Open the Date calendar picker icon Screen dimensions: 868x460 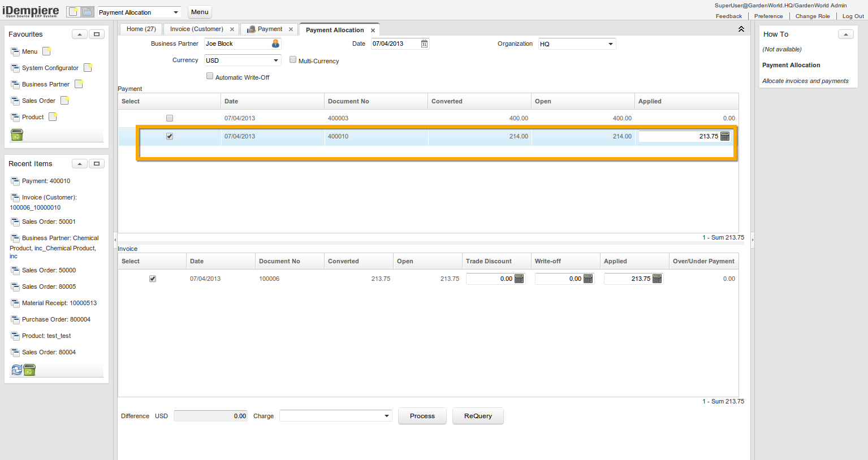click(424, 44)
